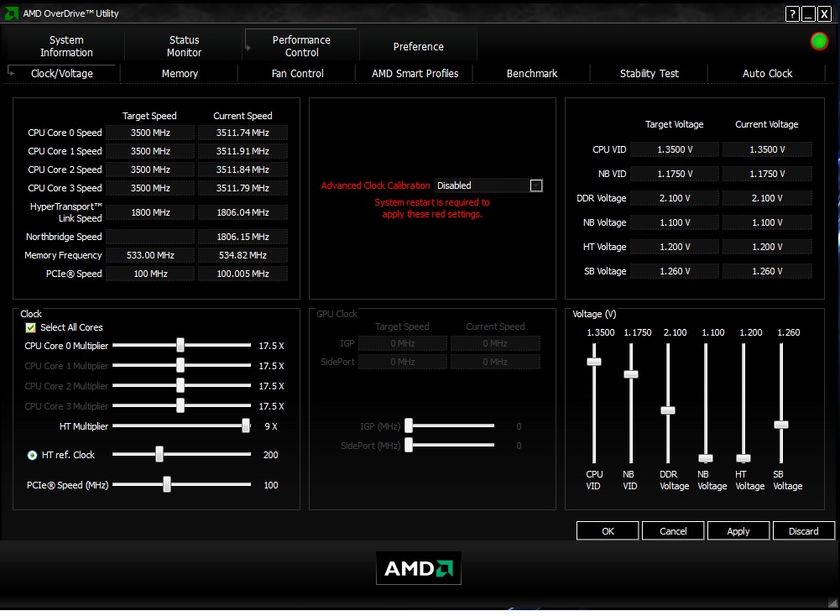Go to the Preference tab

pos(419,47)
